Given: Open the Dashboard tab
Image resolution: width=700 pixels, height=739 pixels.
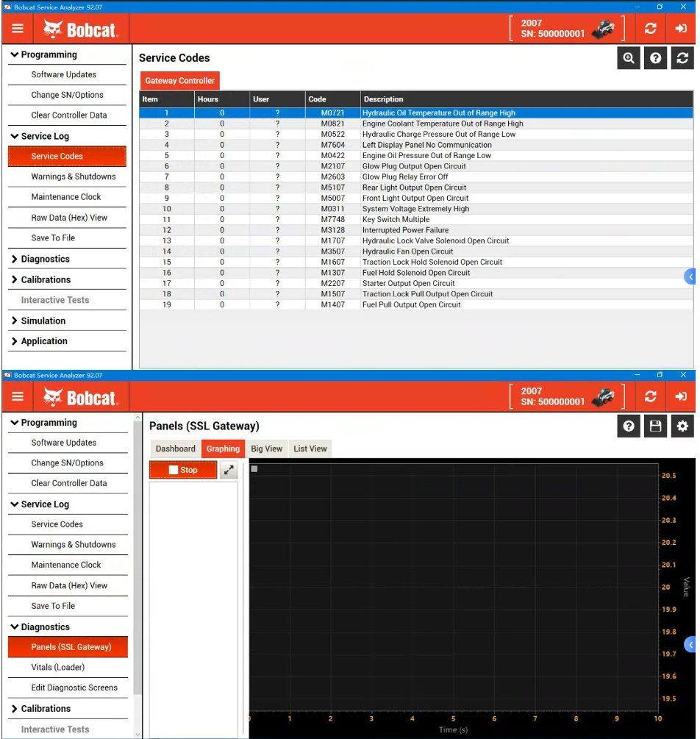Looking at the screenshot, I should point(175,449).
